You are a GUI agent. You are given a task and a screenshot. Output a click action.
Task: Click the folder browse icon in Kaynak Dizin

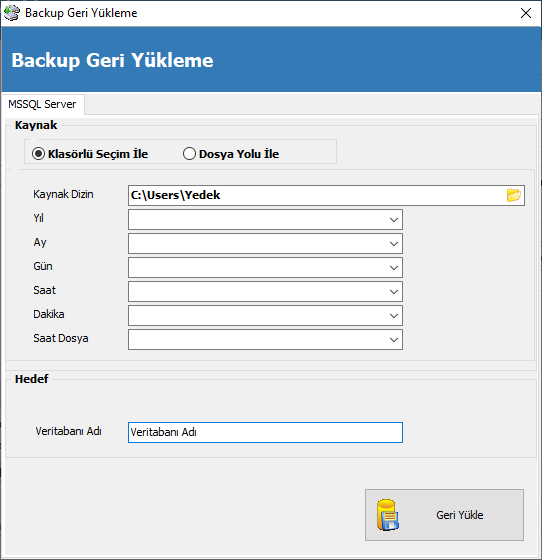[x=513, y=195]
